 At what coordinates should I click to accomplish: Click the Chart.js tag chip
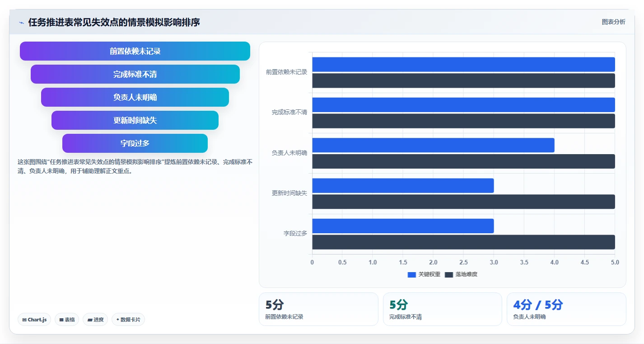tap(35, 320)
